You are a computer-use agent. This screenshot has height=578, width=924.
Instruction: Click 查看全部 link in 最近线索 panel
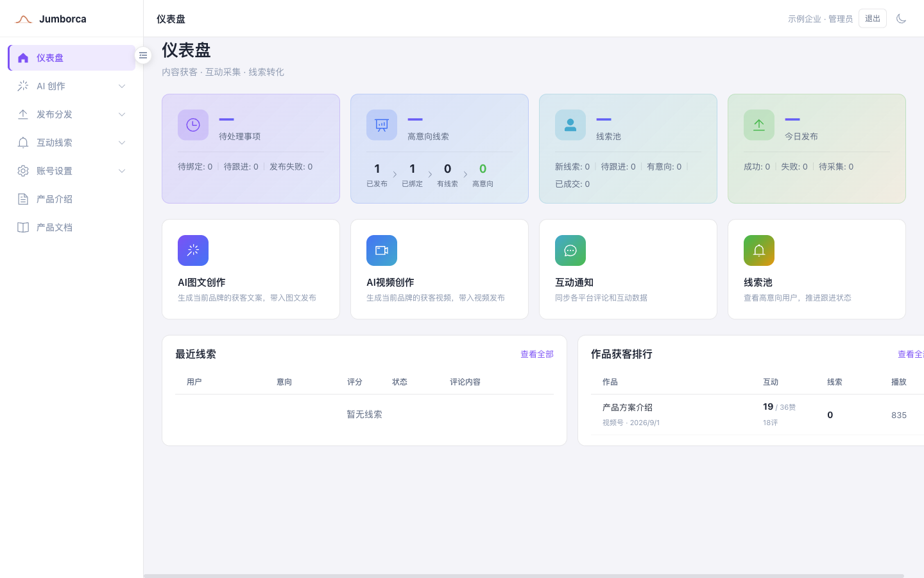tap(537, 355)
